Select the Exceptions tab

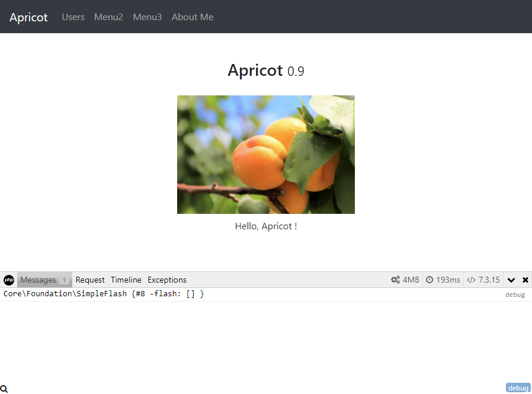coord(167,280)
